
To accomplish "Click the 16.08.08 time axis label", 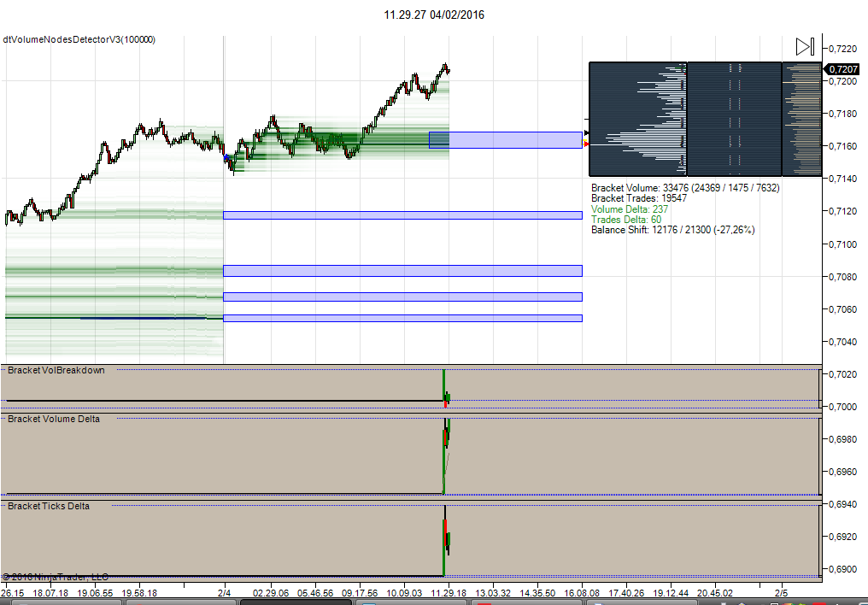I will pyautogui.click(x=582, y=593).
